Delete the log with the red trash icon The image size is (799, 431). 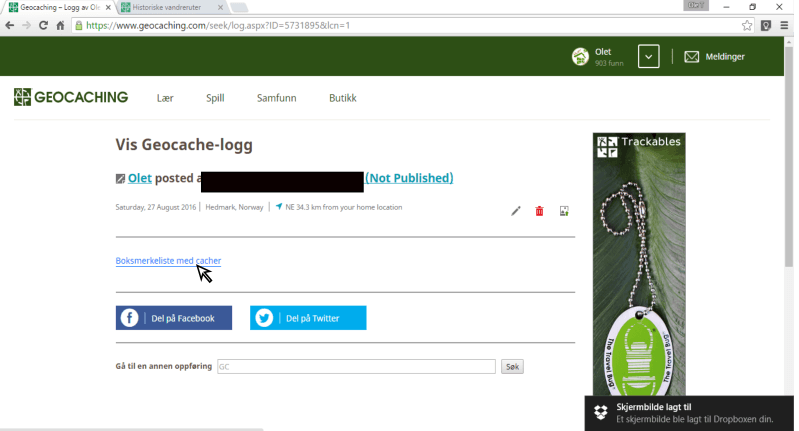(x=539, y=211)
